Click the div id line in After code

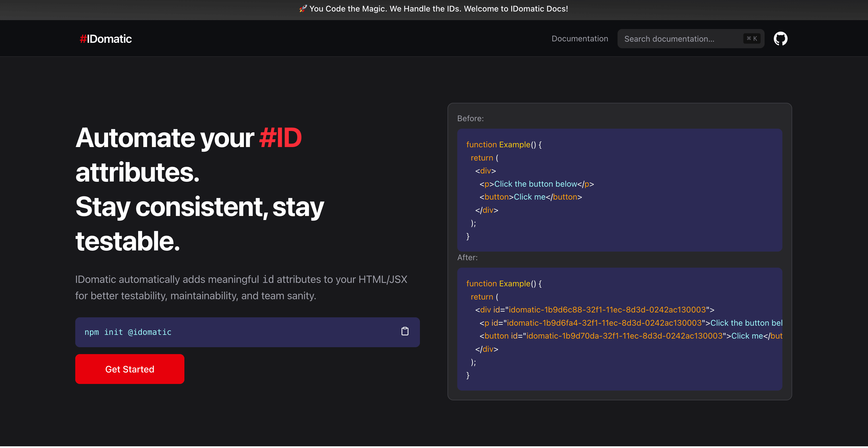point(594,310)
